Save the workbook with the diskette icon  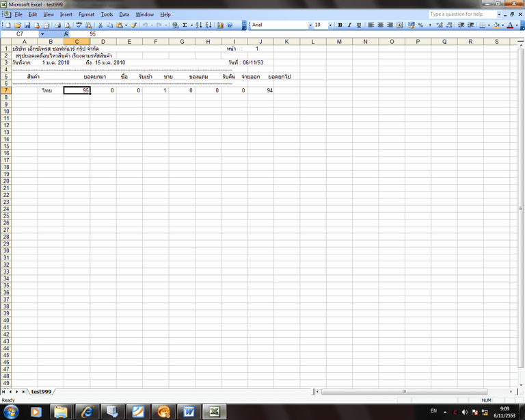[x=27, y=25]
